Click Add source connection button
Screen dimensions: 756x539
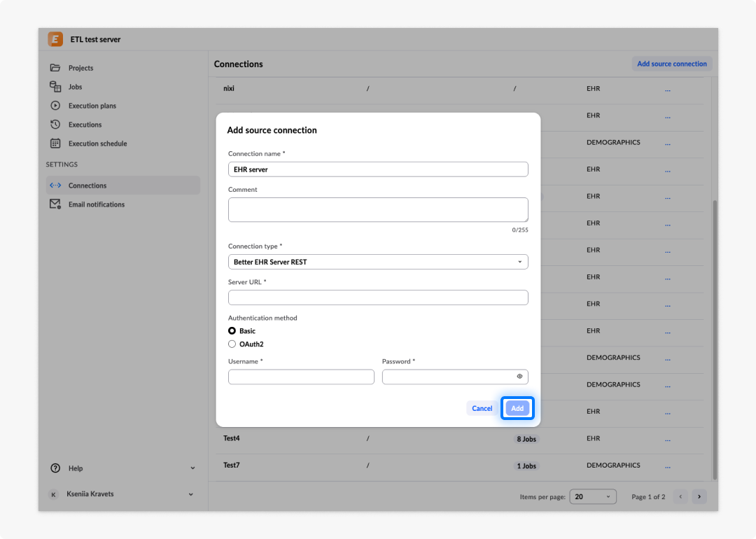click(x=671, y=64)
